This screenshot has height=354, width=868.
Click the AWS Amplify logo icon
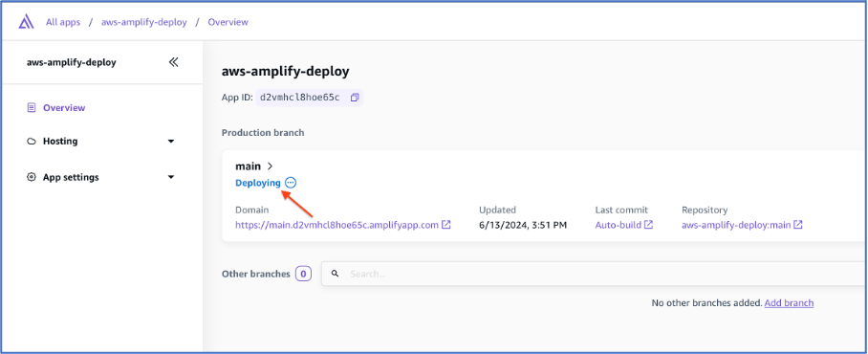[x=26, y=22]
